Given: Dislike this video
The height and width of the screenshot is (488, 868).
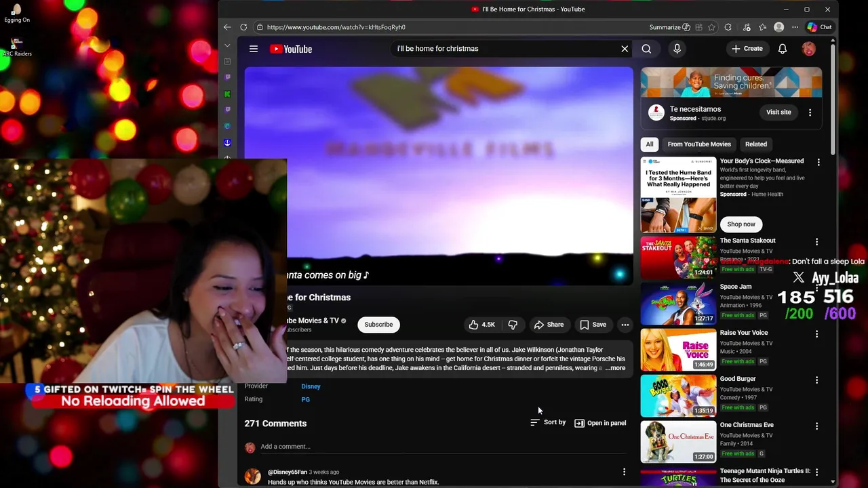Looking at the screenshot, I should click(513, 325).
